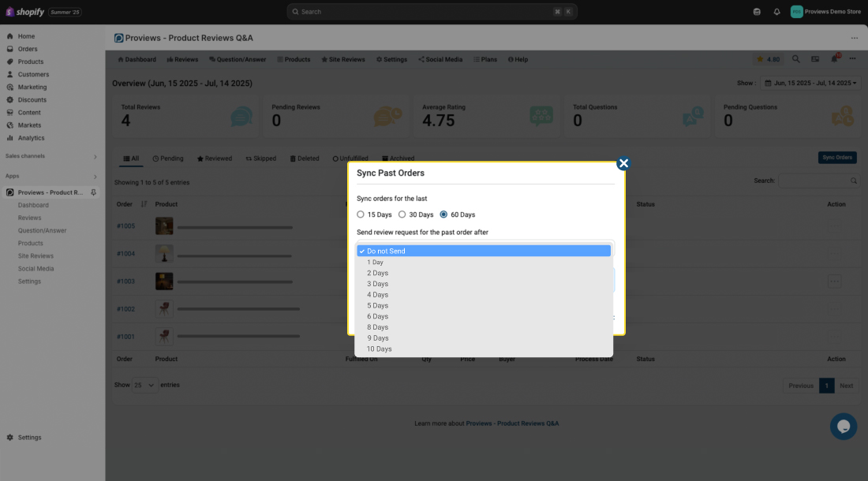Open Shopify notifications bell icon
The height and width of the screenshot is (481, 868).
pos(776,12)
